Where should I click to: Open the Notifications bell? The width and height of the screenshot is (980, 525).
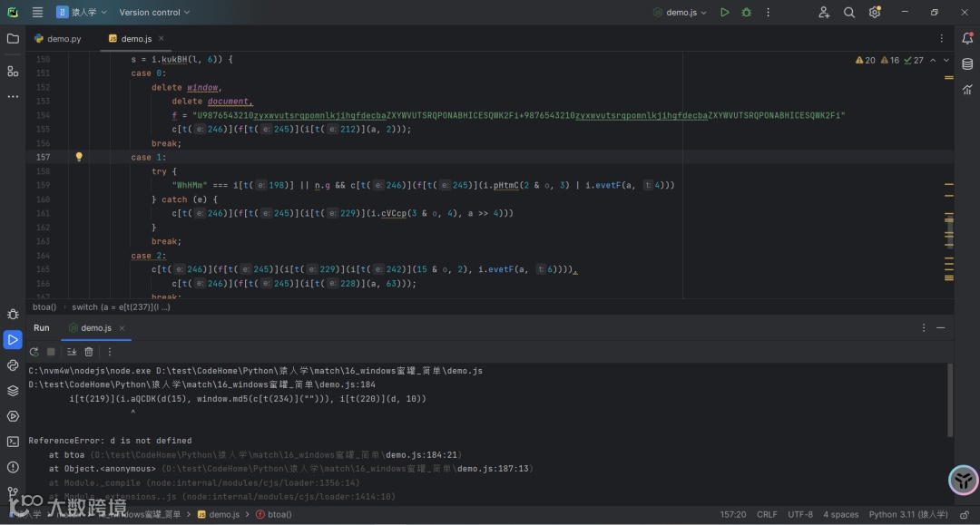pos(967,39)
